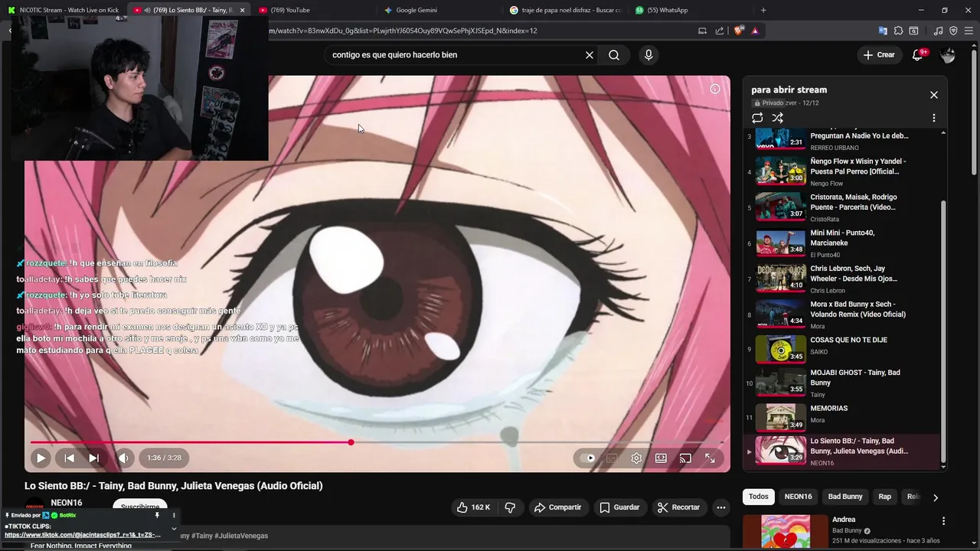Play Mini Mini - Punto40 video
The image size is (980, 551).
click(x=842, y=243)
